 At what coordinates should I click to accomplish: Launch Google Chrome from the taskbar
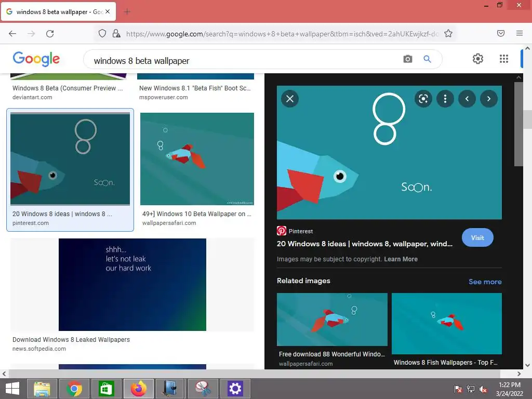point(74,389)
